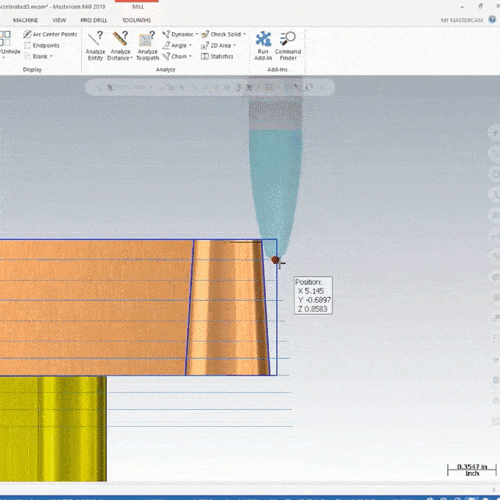Screen dimensions: 500x500
Task: Switch to the MACHINE ribbon tab
Action: [x=25, y=20]
